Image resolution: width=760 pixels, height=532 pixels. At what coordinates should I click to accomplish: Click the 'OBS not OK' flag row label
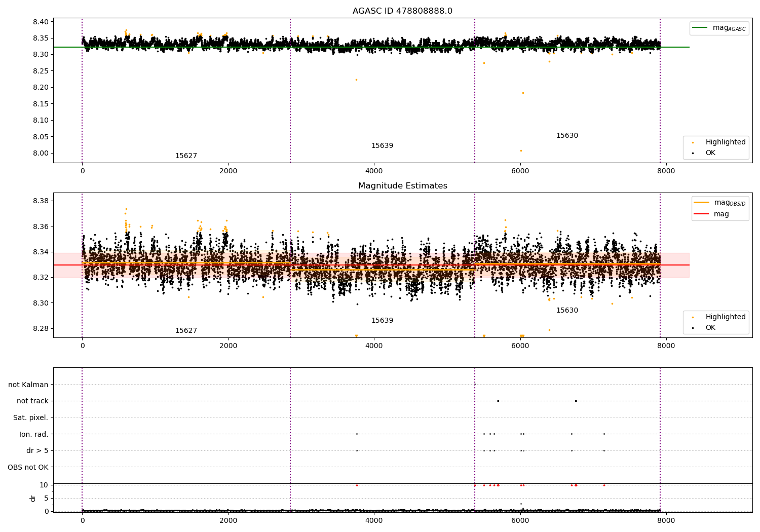tap(28, 468)
